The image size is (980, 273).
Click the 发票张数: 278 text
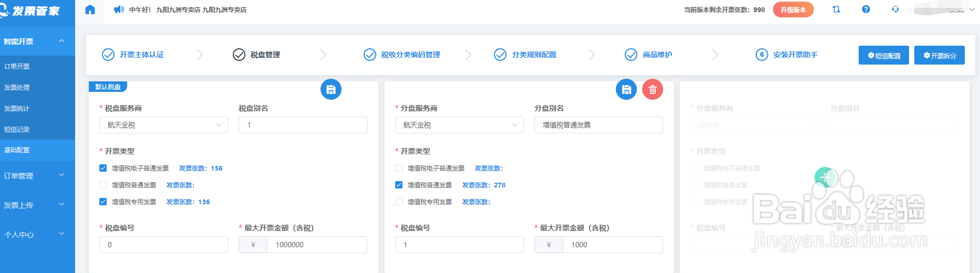point(484,185)
